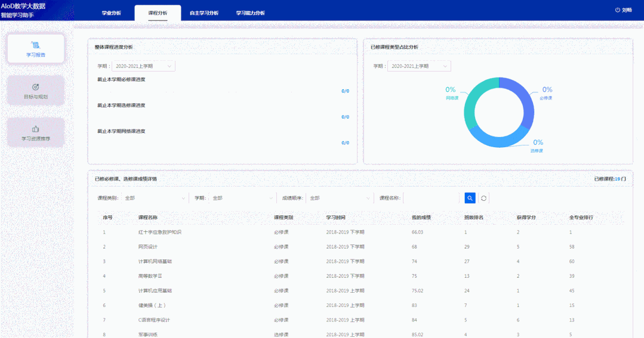The image size is (644, 338).
Task: Click the 学习报告 sidebar icon
Action: [35, 45]
